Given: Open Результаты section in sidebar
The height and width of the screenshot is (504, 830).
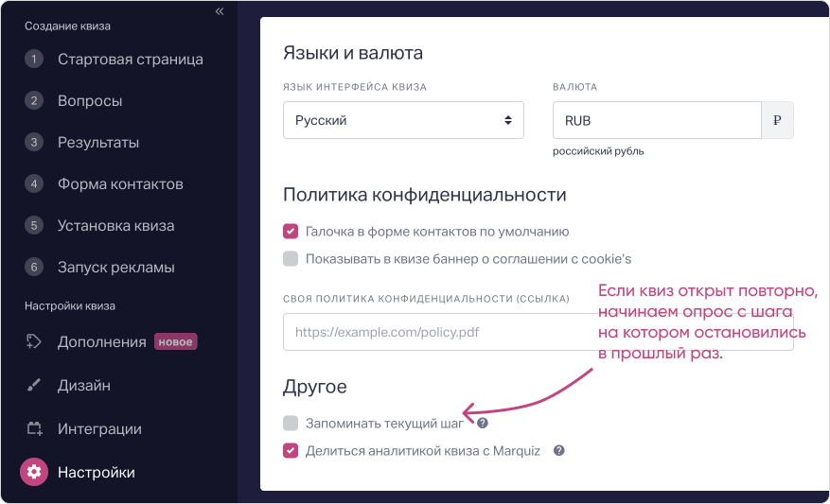Looking at the screenshot, I should pos(98,143).
